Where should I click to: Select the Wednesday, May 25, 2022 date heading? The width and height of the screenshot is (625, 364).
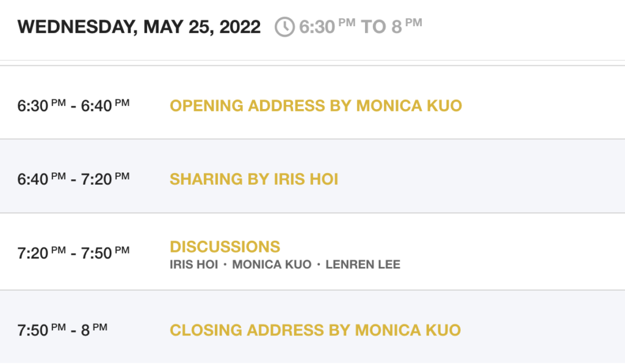(139, 27)
